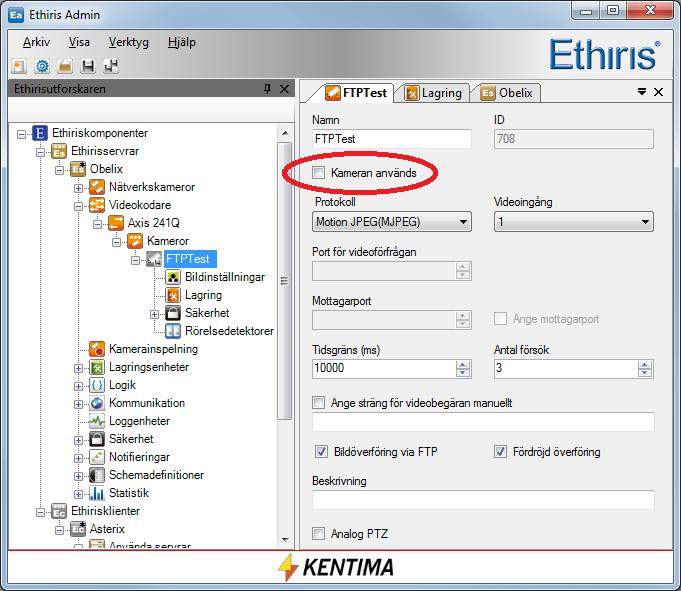Click the Bildinställningar icon in tree

pos(173,277)
